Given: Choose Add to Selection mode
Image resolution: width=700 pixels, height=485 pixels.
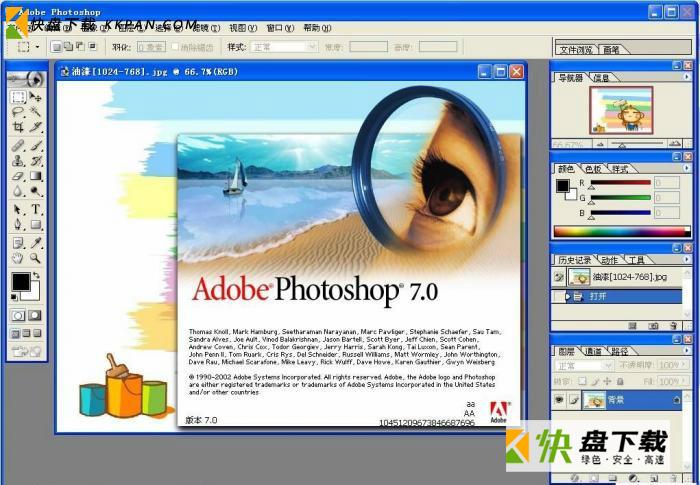Looking at the screenshot, I should [x=68, y=46].
